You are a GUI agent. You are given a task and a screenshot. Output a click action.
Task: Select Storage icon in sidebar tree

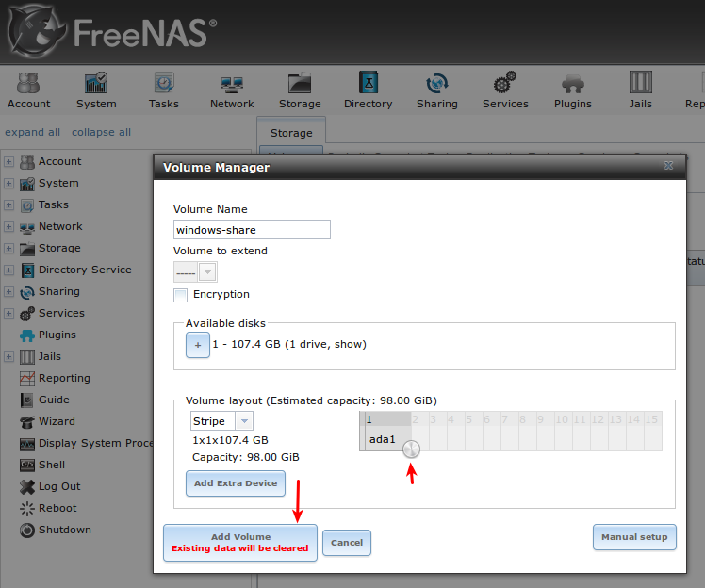click(27, 249)
